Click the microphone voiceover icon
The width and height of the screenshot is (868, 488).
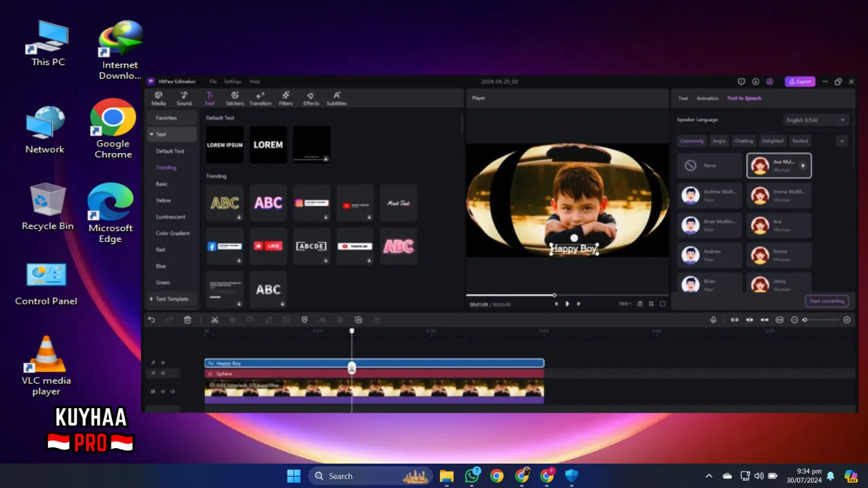pos(713,320)
